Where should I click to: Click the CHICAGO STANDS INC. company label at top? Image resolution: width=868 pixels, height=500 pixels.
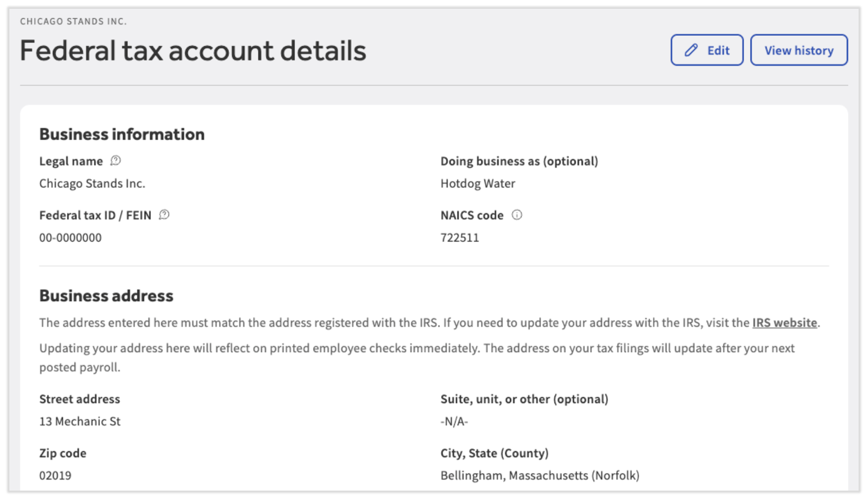[73, 21]
